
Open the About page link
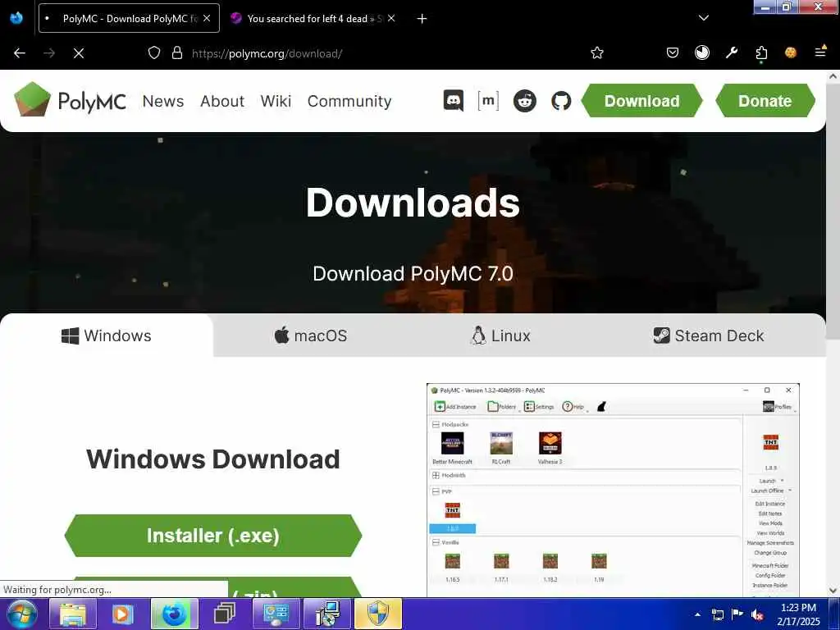pos(222,101)
